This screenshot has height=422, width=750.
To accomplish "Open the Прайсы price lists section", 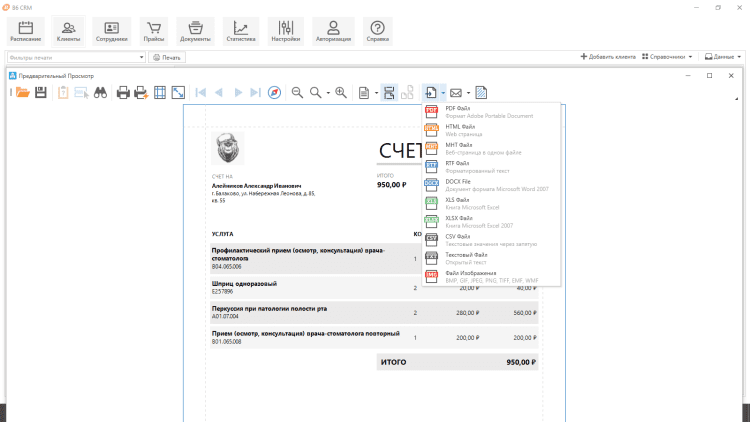I will click(x=154, y=31).
